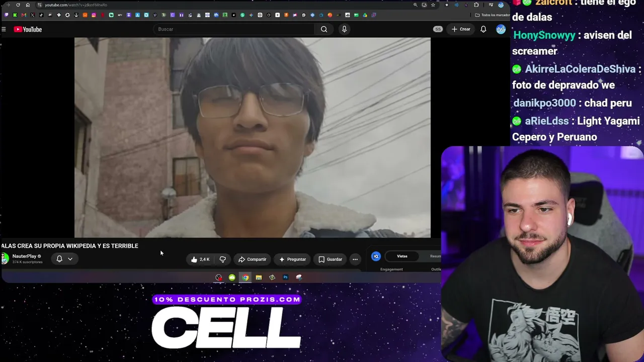Click the SS badge in YouTube header
Screen dimensions: 644x362
[438, 29]
